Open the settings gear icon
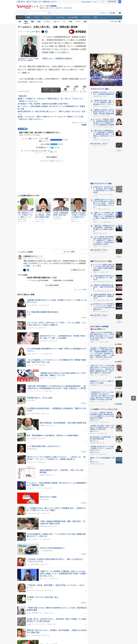The image size is (138, 644). (120, 13)
